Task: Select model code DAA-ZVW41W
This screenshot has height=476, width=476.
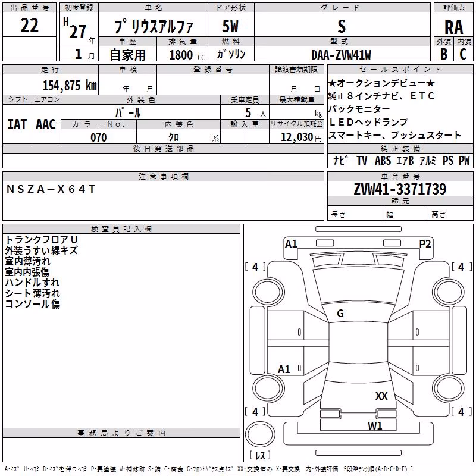Action: point(341,55)
